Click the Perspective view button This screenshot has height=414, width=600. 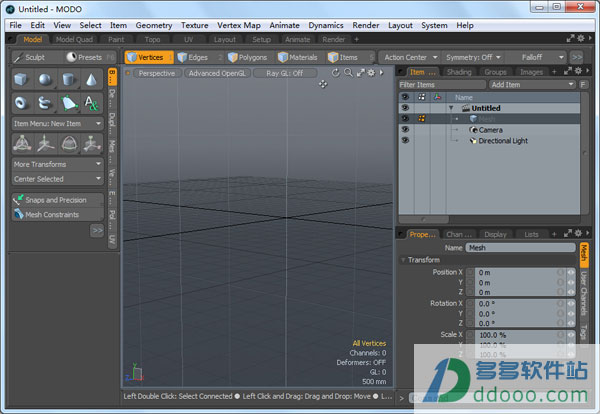click(157, 73)
